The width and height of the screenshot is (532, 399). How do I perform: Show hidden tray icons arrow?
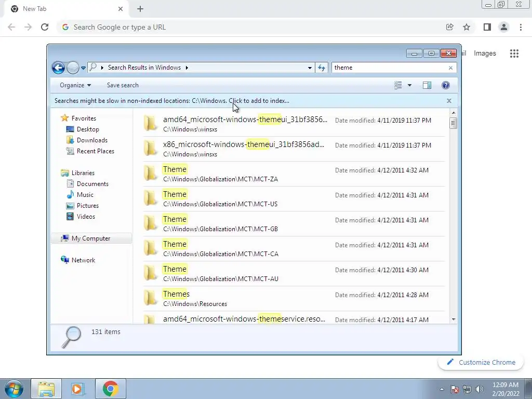442,389
